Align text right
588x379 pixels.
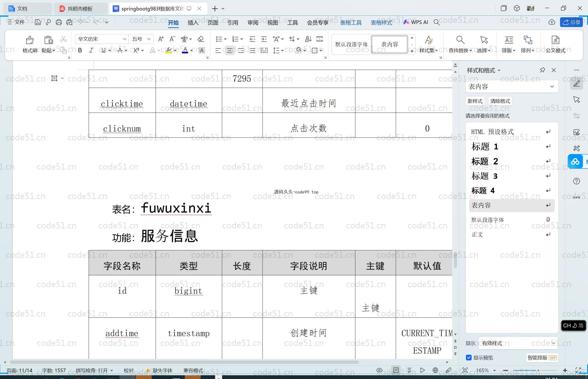241,50
